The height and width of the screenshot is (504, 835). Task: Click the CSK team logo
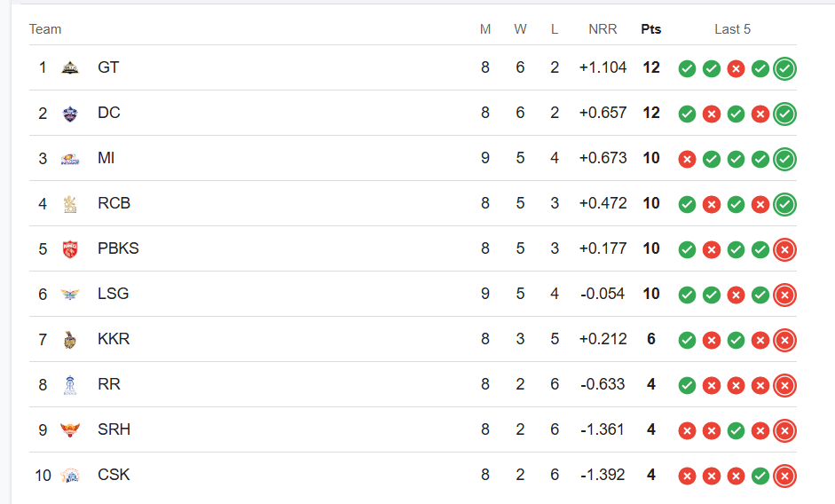[x=70, y=476]
